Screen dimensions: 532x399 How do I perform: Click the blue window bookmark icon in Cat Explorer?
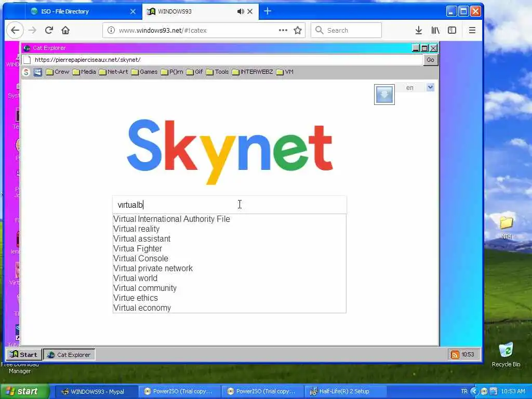pyautogui.click(x=37, y=72)
